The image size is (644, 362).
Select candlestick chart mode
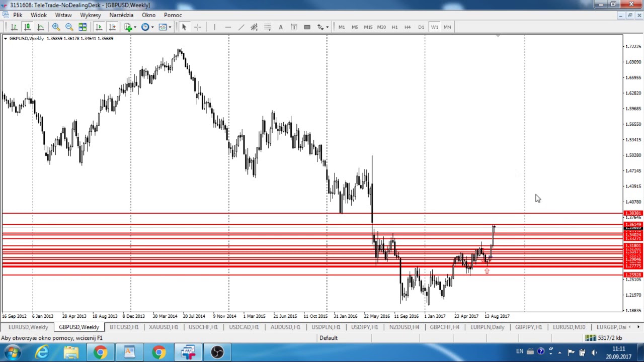point(27,27)
